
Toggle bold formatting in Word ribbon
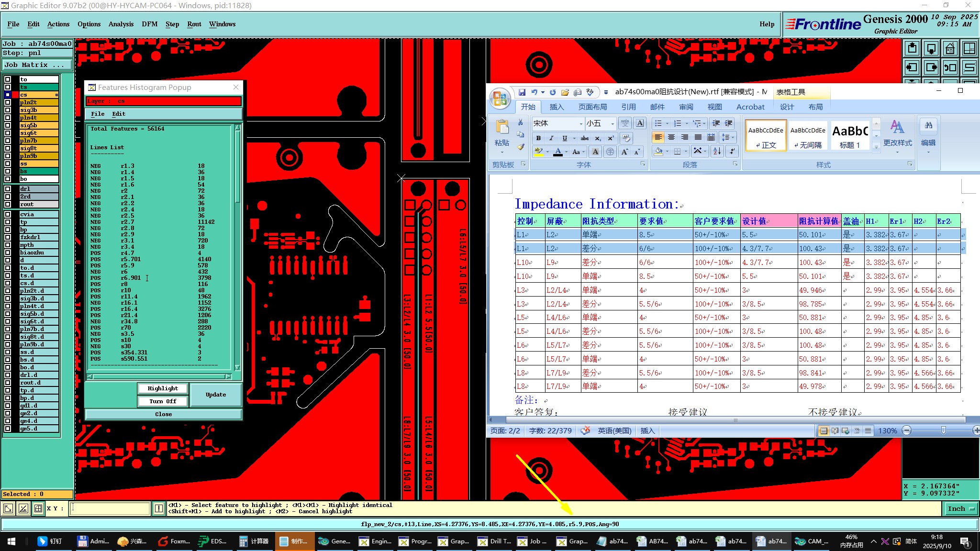(538, 138)
